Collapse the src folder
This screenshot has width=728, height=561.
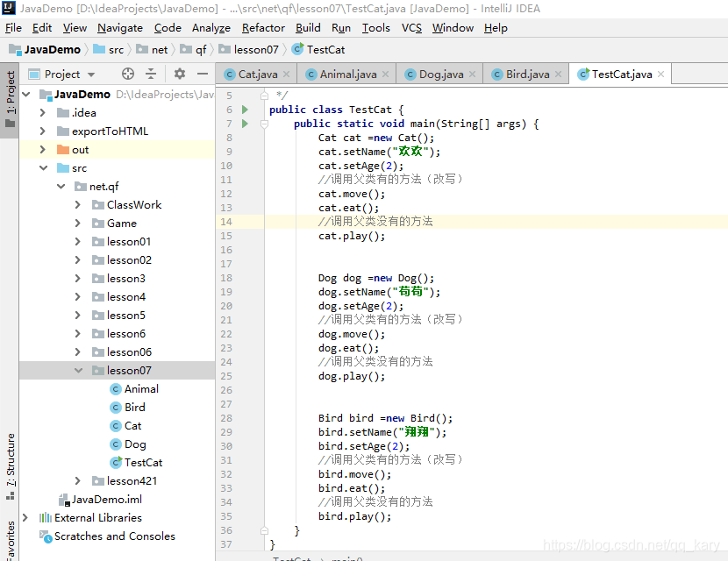point(44,168)
